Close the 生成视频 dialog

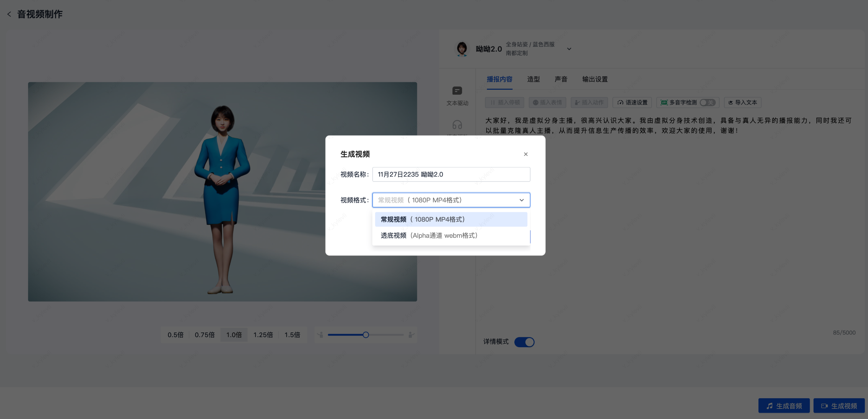tap(526, 154)
